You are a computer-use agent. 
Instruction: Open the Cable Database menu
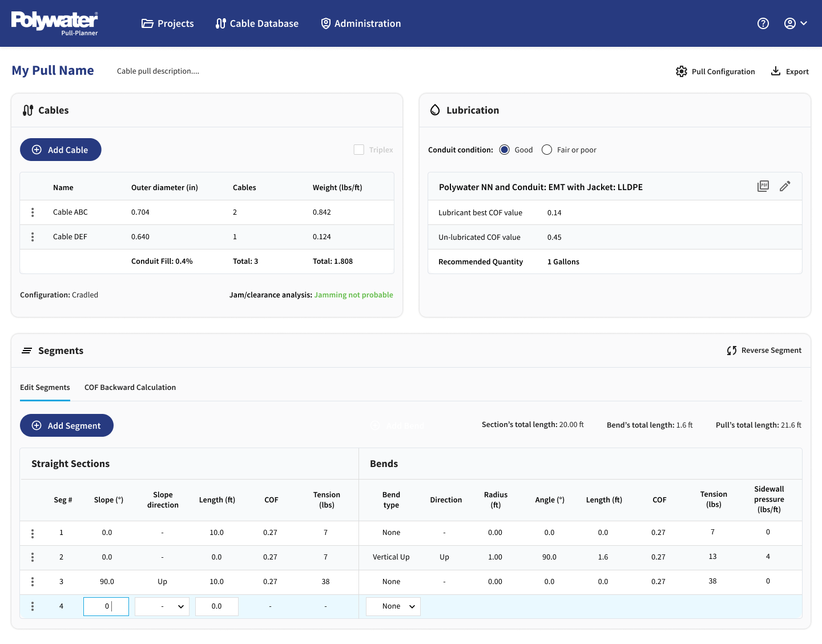click(257, 23)
